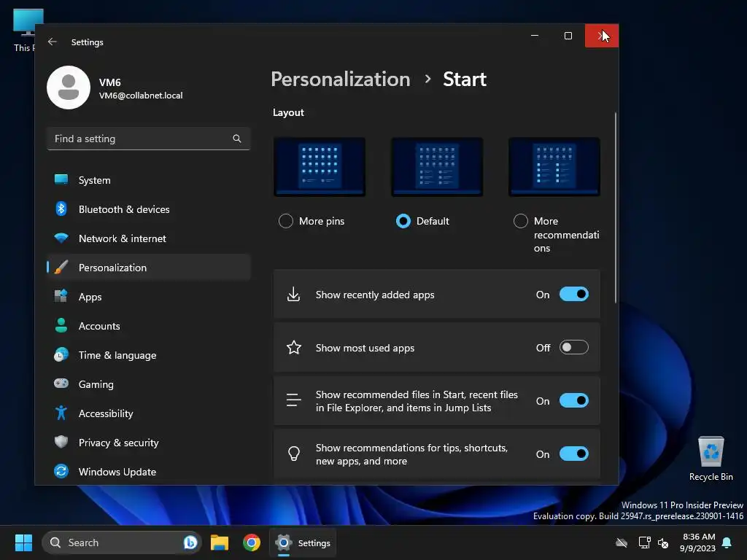
Task: Toggle recommendations for tips and shortcuts
Action: point(573,454)
